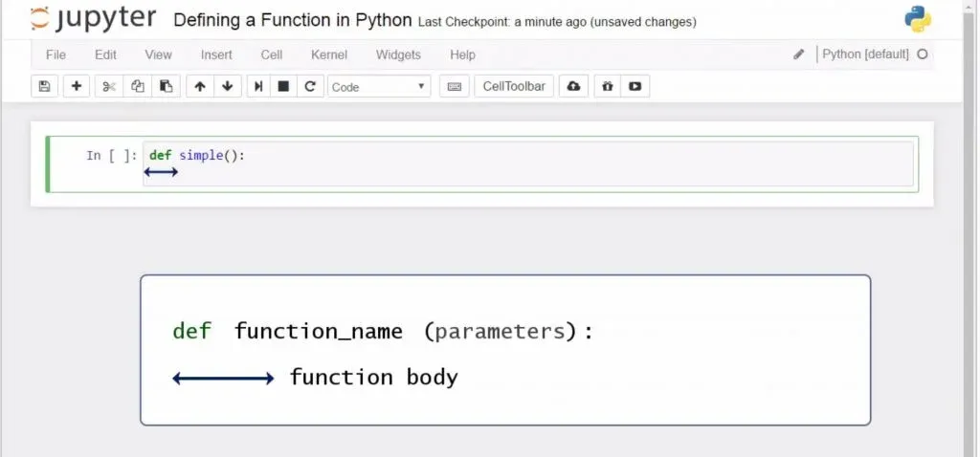Interrupt the kernel with stop icon
The width and height of the screenshot is (980, 457).
[x=283, y=87]
